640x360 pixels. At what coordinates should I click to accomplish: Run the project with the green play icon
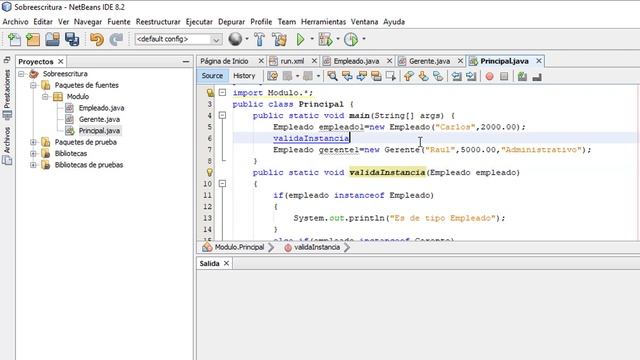click(300, 40)
